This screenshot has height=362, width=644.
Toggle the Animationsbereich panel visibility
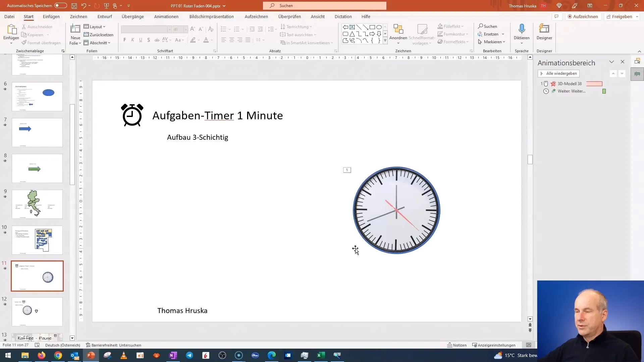tap(622, 62)
